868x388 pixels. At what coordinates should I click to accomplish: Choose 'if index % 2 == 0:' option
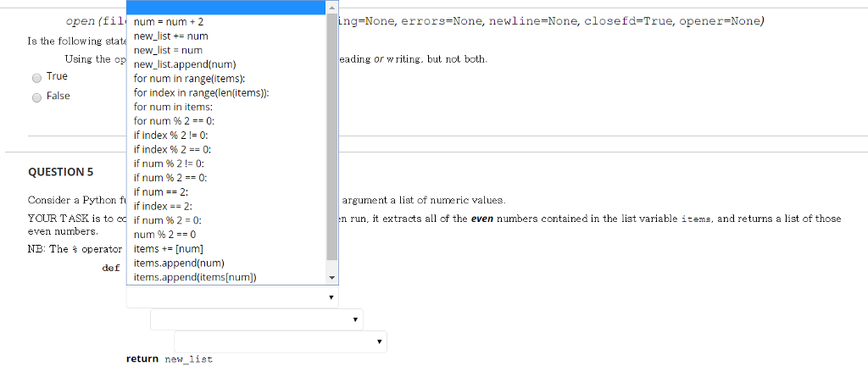pyautogui.click(x=226, y=149)
